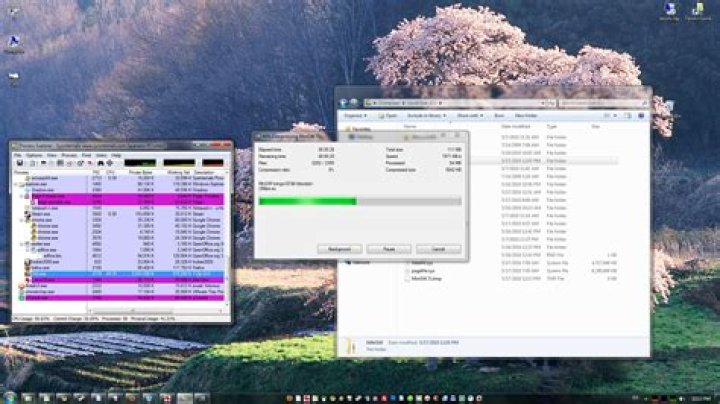The height and width of the screenshot is (404, 720).
Task: Click the Background button in the 7-Zip dialog
Action: click(339, 249)
